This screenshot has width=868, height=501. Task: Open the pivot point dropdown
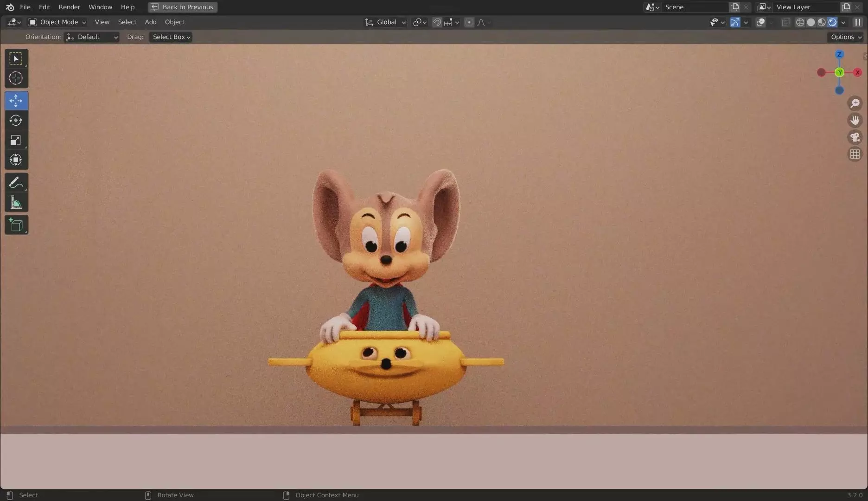click(x=419, y=22)
